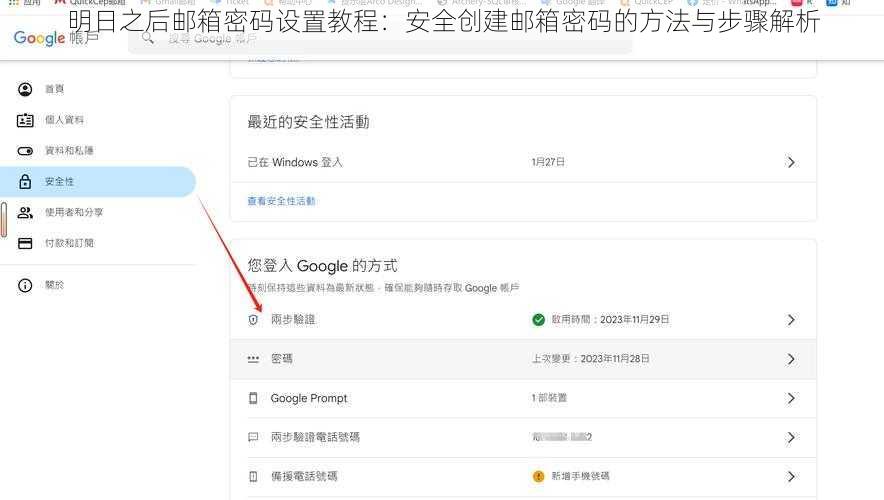Click the orange warning status icon
This screenshot has width=884, height=500.
pos(538,476)
